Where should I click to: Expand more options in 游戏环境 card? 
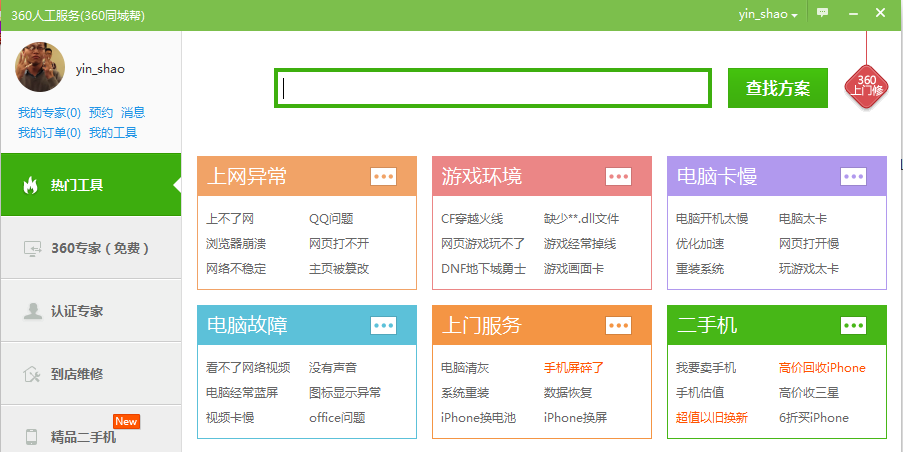619,176
